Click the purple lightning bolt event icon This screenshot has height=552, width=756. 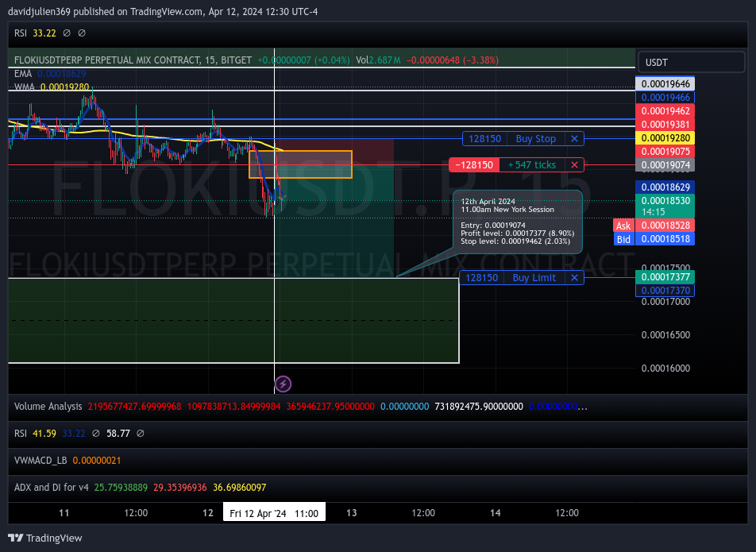pos(283,384)
